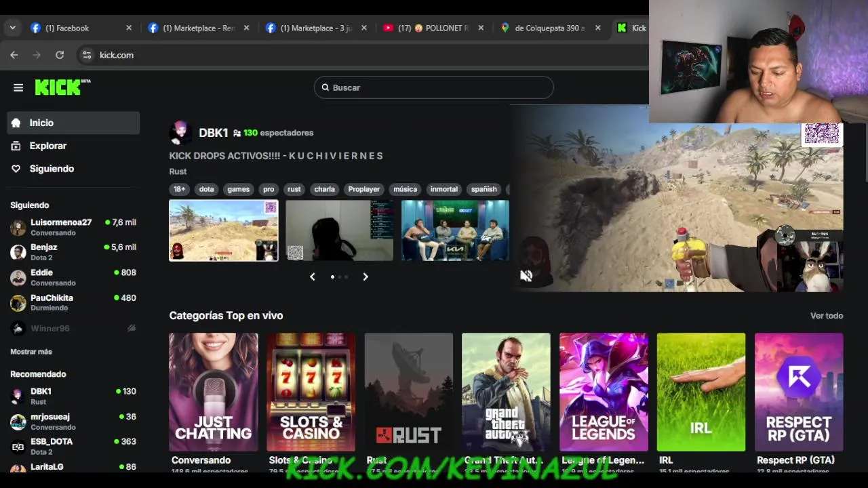Viewport: 868px width, 488px height.
Task: Click Ver todo link
Action: 827,316
